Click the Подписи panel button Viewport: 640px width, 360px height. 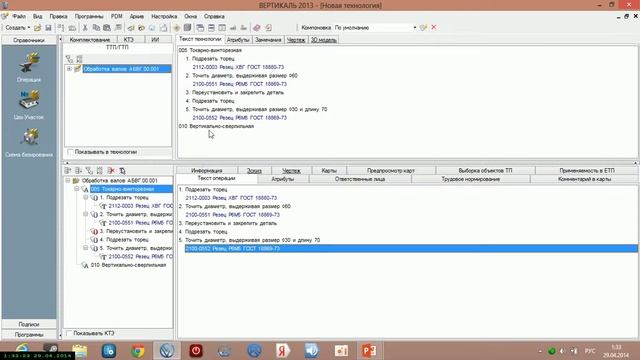tap(29, 324)
